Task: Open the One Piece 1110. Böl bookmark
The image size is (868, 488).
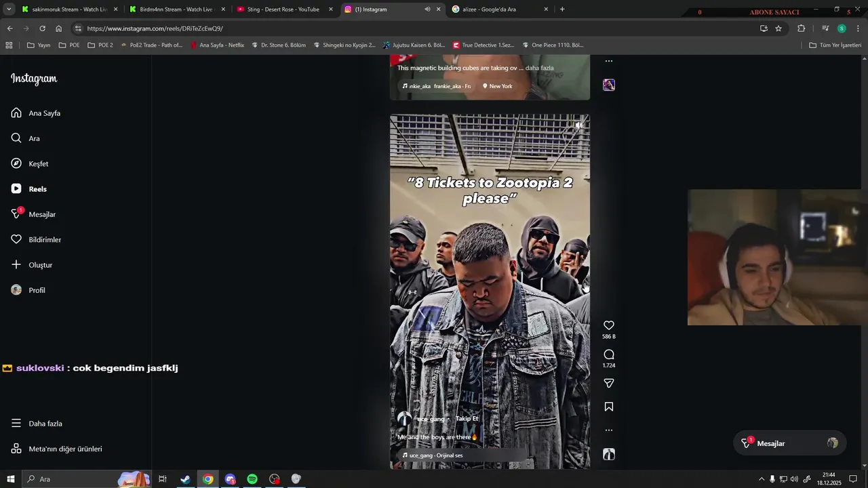Action: (x=553, y=45)
